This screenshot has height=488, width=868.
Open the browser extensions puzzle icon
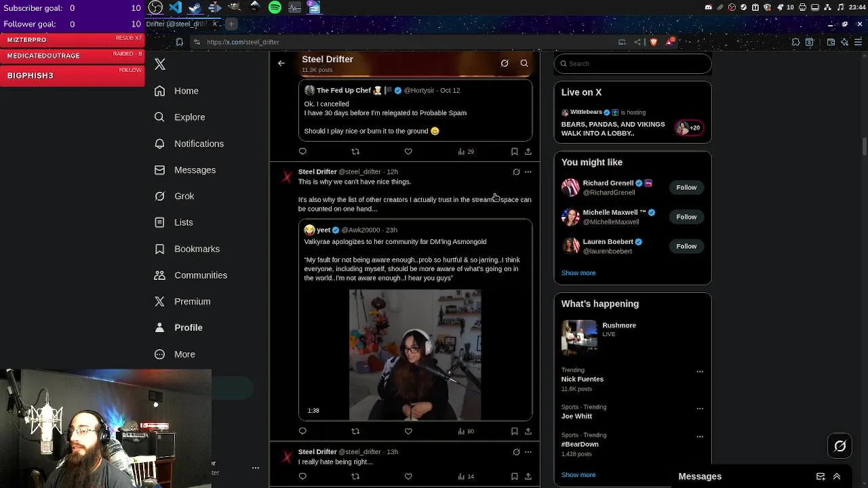click(x=796, y=42)
